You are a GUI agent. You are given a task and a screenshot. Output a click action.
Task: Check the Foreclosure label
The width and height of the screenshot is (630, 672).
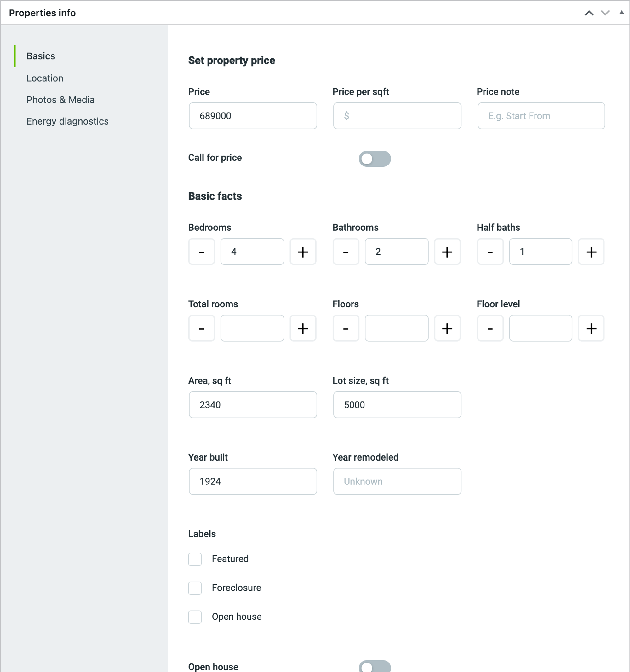point(195,588)
